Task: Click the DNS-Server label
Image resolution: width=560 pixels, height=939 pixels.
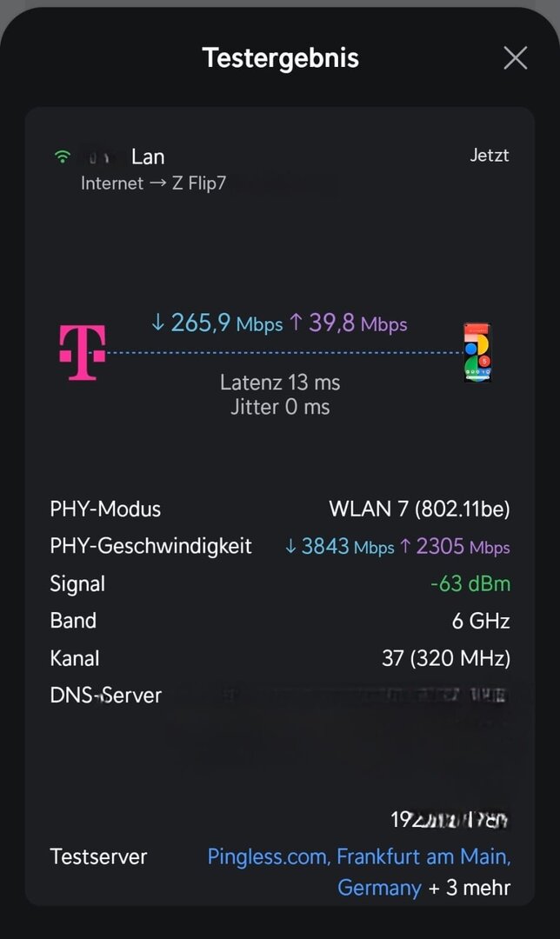Action: [105, 695]
